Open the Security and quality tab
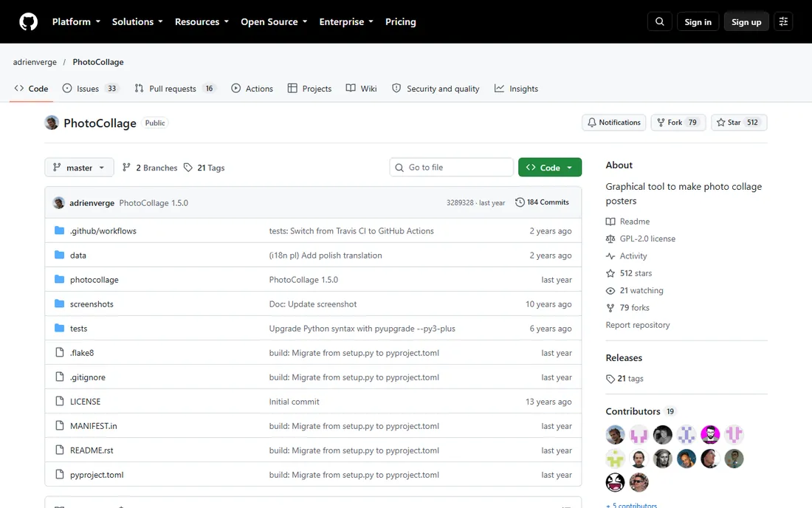This screenshot has height=508, width=812. [x=436, y=89]
